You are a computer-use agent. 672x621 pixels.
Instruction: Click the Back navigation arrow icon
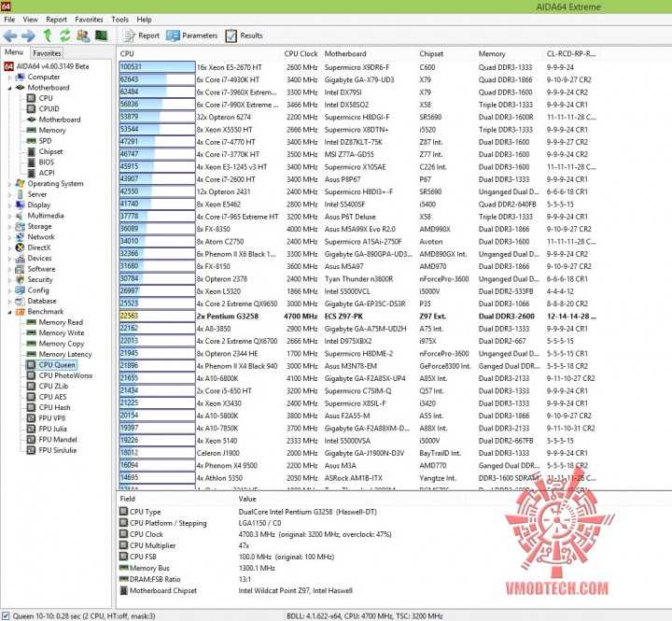[x=10, y=35]
